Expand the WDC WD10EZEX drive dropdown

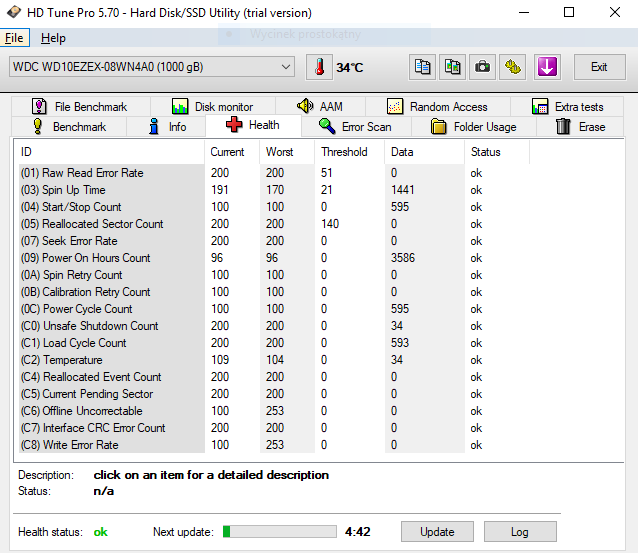pos(152,67)
